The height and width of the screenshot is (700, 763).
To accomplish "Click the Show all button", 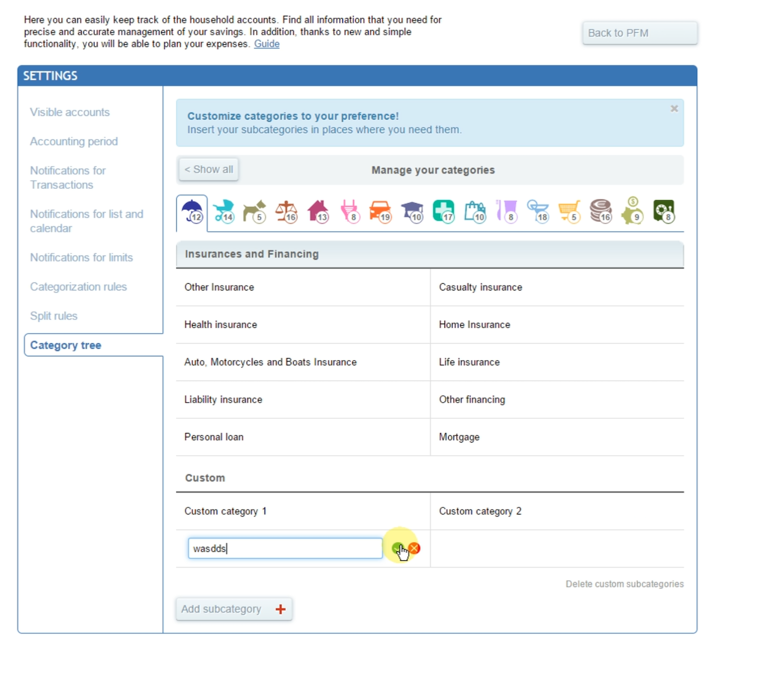I will (209, 169).
